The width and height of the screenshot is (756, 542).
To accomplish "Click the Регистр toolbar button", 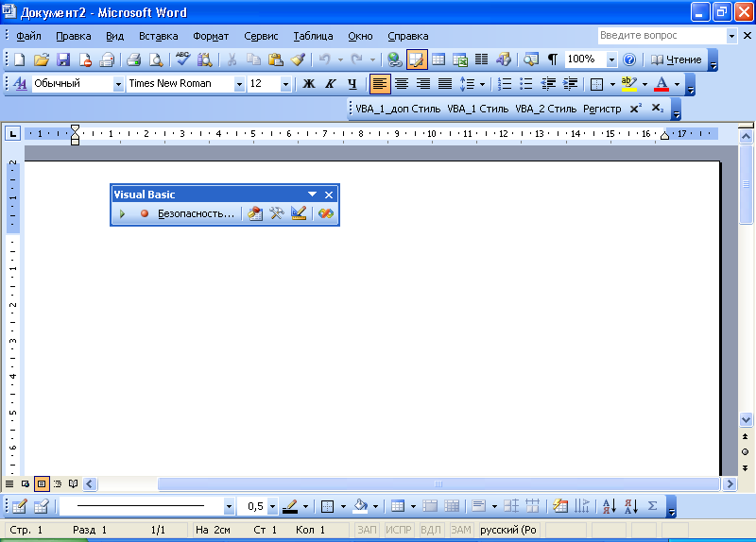I will (x=602, y=109).
